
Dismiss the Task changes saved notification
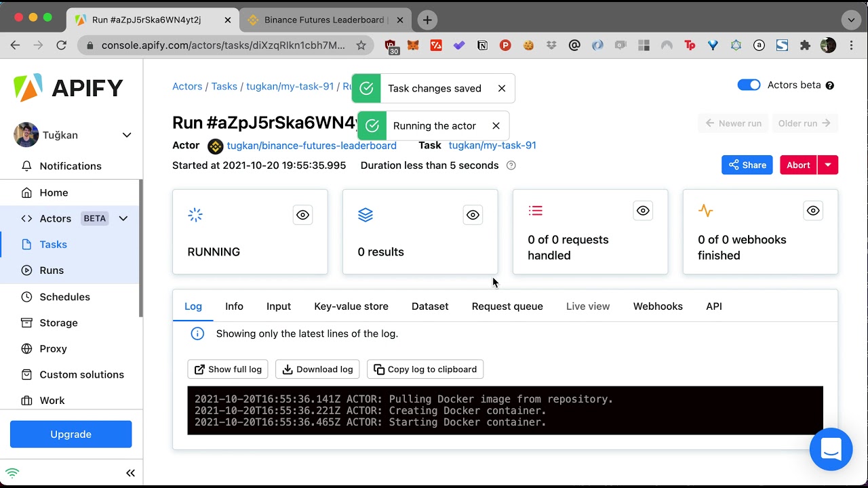click(502, 88)
